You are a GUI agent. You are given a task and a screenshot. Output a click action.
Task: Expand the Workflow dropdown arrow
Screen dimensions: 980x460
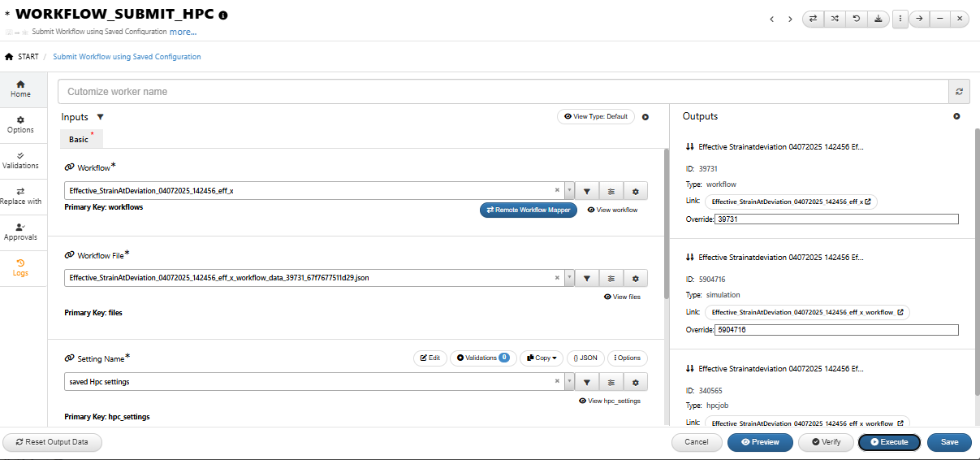(570, 191)
